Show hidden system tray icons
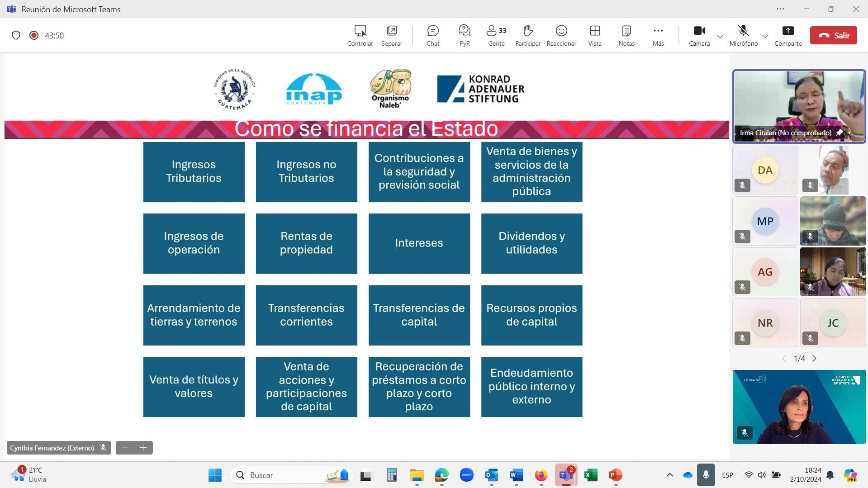The image size is (868, 488). click(x=670, y=475)
